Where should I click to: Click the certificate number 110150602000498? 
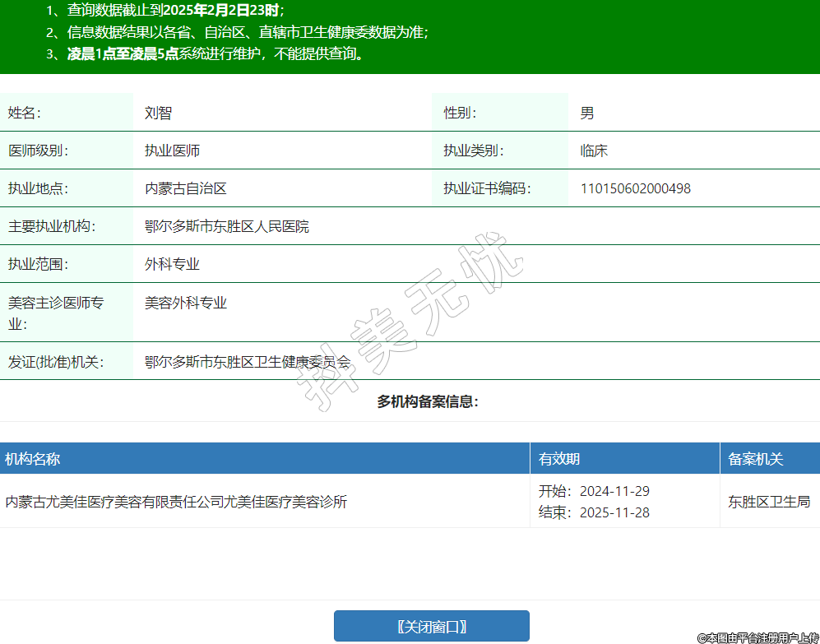click(x=635, y=188)
